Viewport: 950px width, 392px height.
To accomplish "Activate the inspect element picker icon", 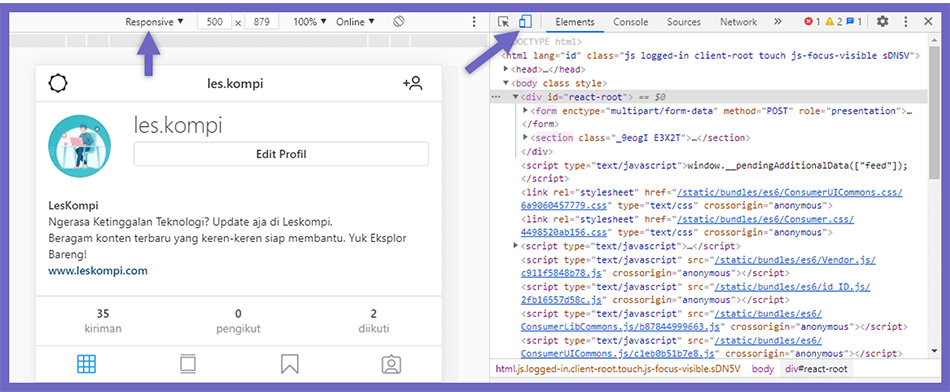I will click(x=503, y=22).
